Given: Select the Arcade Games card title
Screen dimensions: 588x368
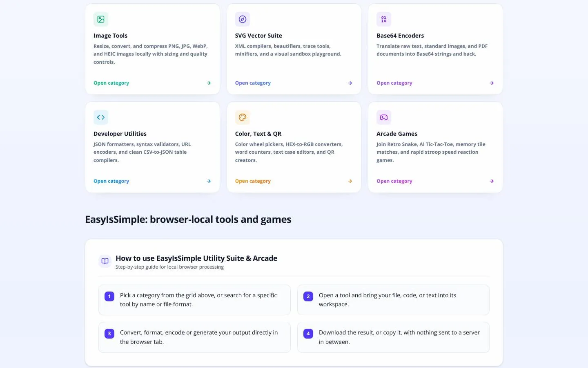Looking at the screenshot, I should click(397, 134).
